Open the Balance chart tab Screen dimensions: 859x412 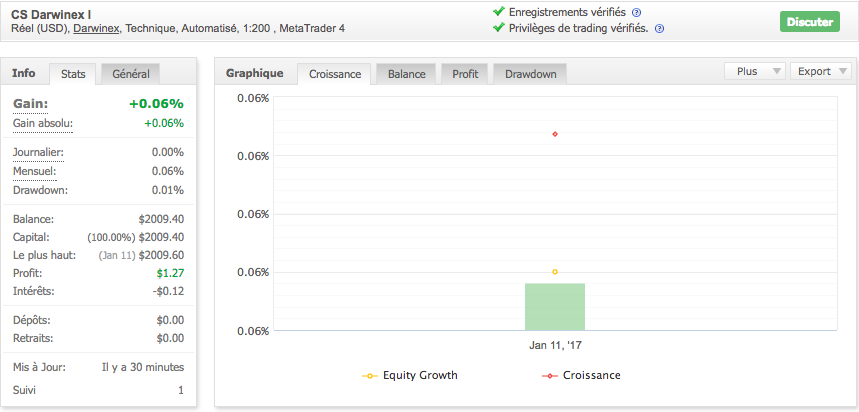[406, 74]
